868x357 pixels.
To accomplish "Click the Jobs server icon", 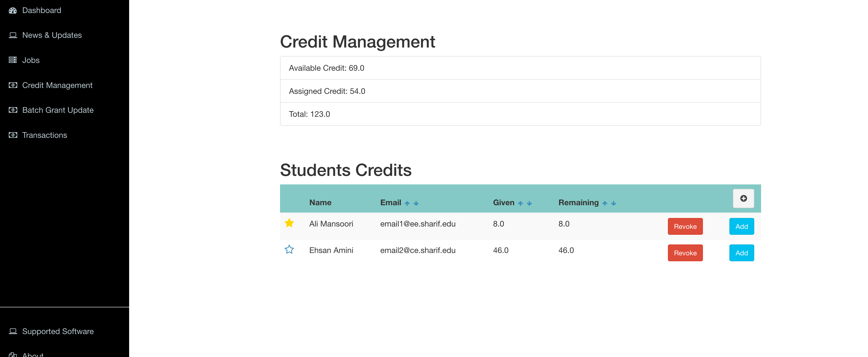I will [x=13, y=60].
